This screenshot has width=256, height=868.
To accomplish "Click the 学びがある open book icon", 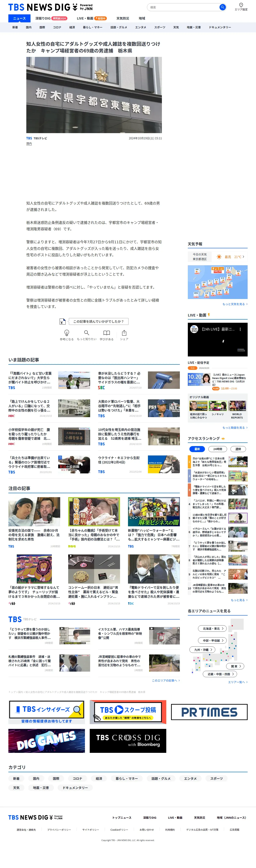I will 107,333.
